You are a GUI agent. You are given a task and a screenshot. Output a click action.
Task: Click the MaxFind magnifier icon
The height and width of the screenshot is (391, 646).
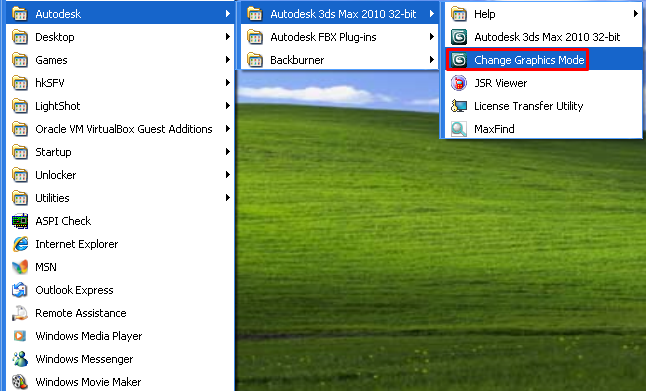[x=459, y=129]
